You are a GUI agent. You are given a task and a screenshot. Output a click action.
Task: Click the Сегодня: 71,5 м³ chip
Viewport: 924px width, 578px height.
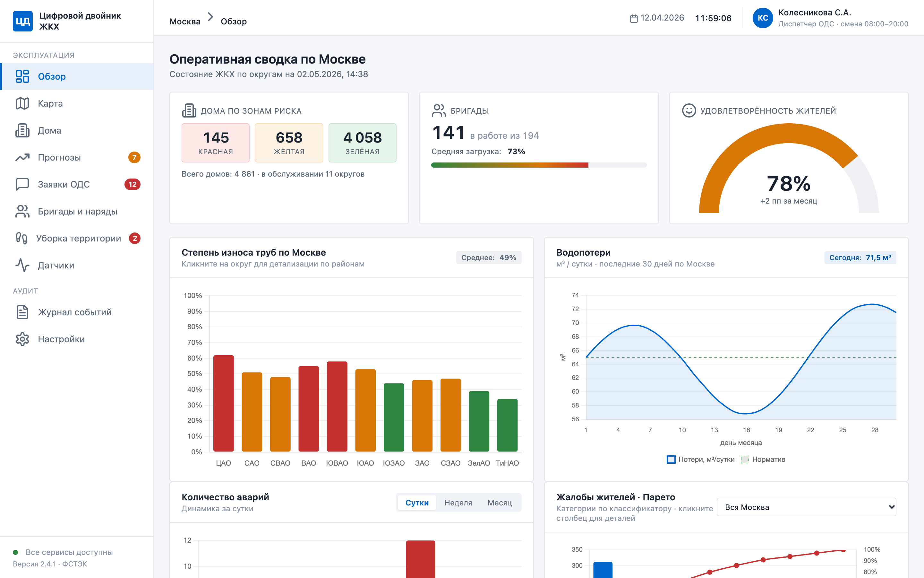(860, 258)
